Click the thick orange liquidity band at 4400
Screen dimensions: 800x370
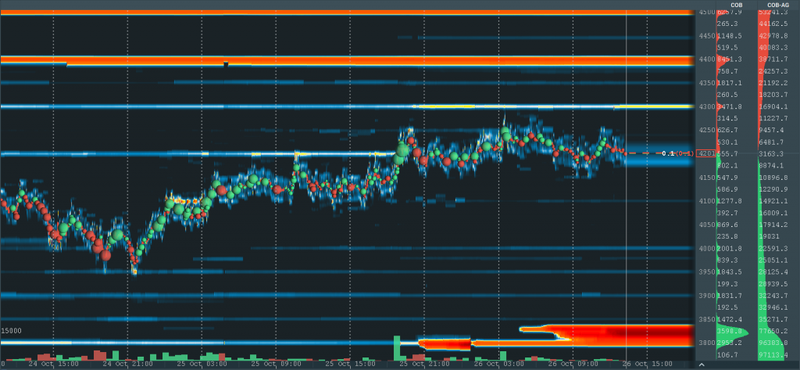[347, 61]
